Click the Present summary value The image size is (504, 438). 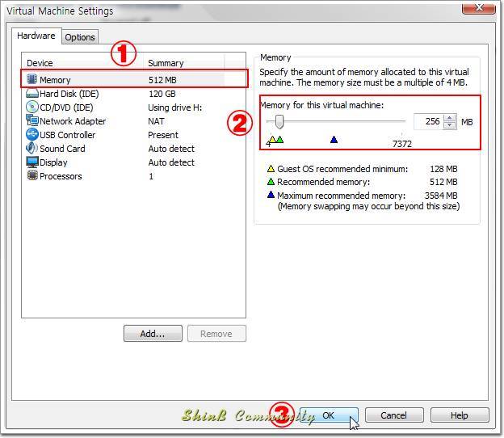(163, 135)
